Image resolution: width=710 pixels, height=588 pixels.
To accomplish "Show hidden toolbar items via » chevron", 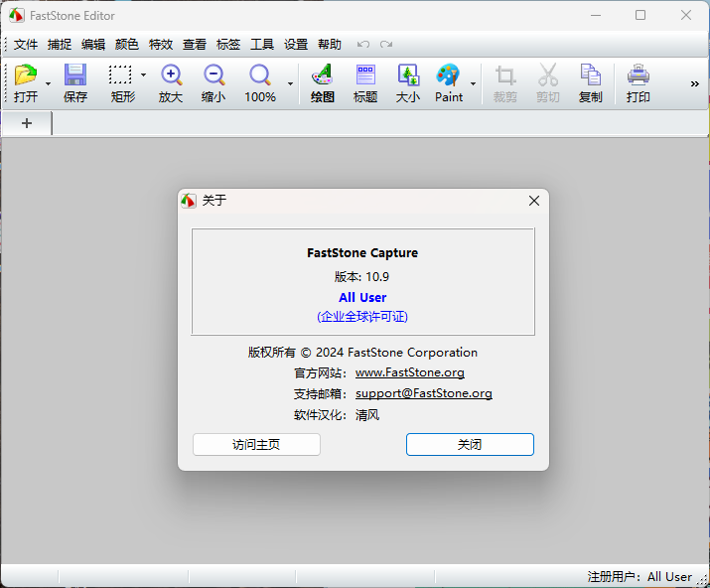I will [695, 83].
